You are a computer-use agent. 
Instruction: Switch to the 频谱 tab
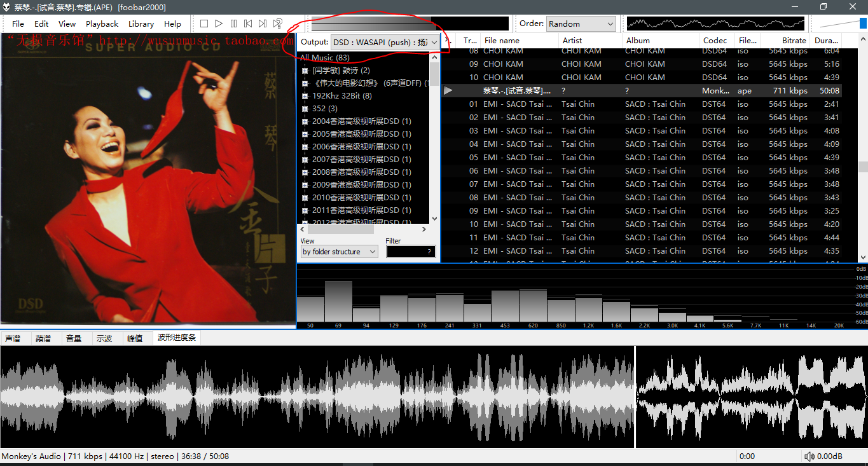pyautogui.click(x=43, y=338)
